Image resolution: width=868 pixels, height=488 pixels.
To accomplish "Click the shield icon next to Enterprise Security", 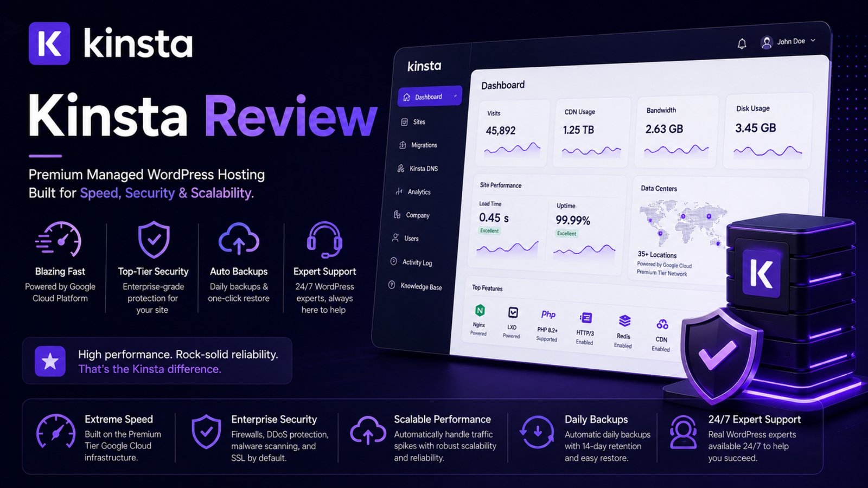I will coord(206,432).
